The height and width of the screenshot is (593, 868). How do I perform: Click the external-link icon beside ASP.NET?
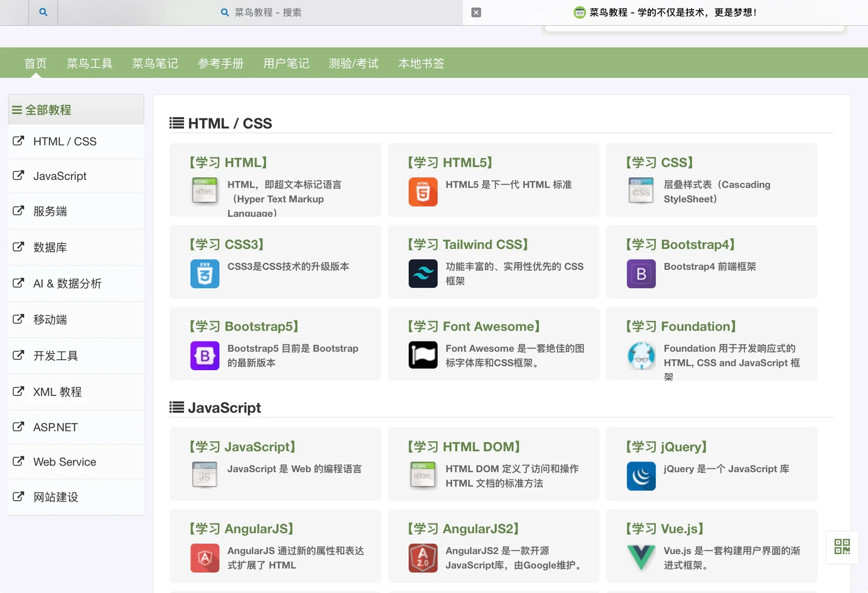click(18, 427)
